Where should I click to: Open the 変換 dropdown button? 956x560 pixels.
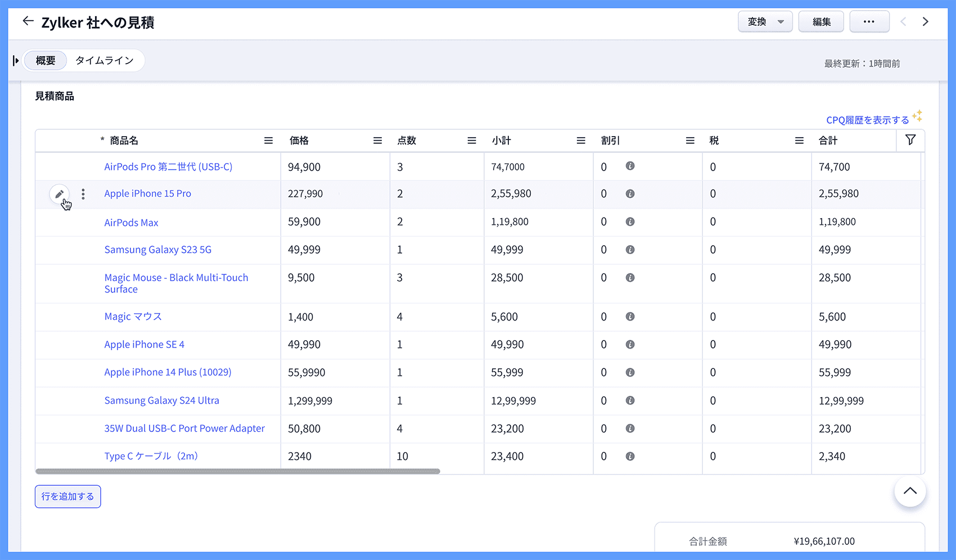765,22
